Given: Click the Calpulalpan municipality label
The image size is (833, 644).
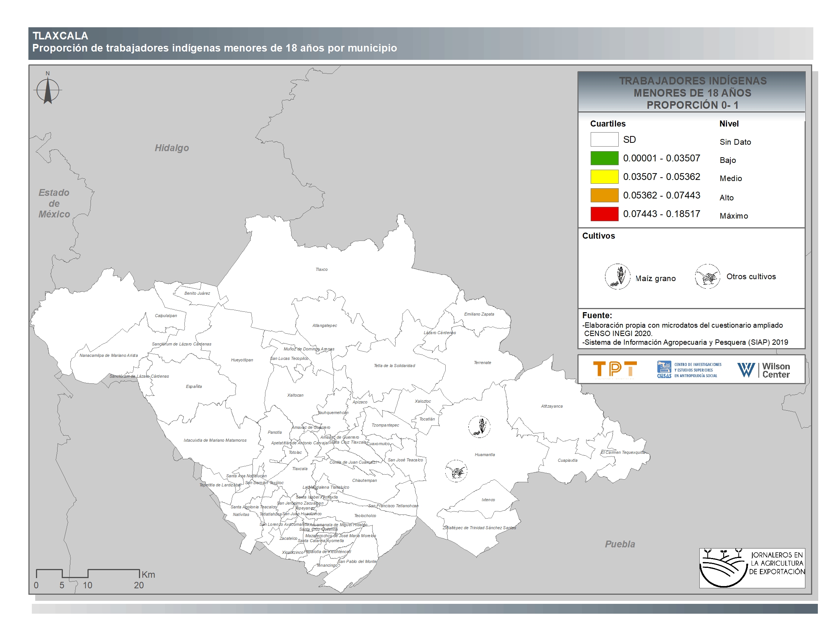Looking at the screenshot, I should pos(166,316).
